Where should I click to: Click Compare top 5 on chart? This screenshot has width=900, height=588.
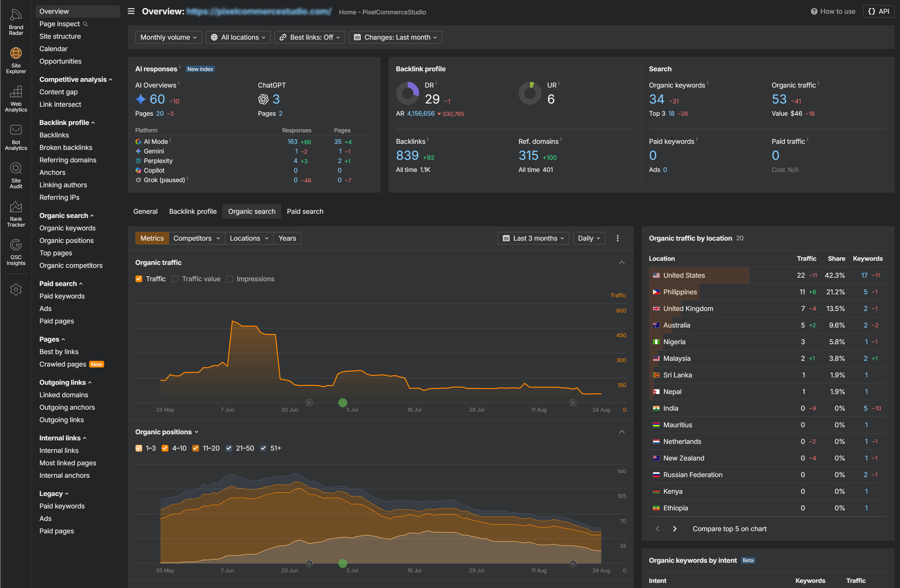[729, 529]
